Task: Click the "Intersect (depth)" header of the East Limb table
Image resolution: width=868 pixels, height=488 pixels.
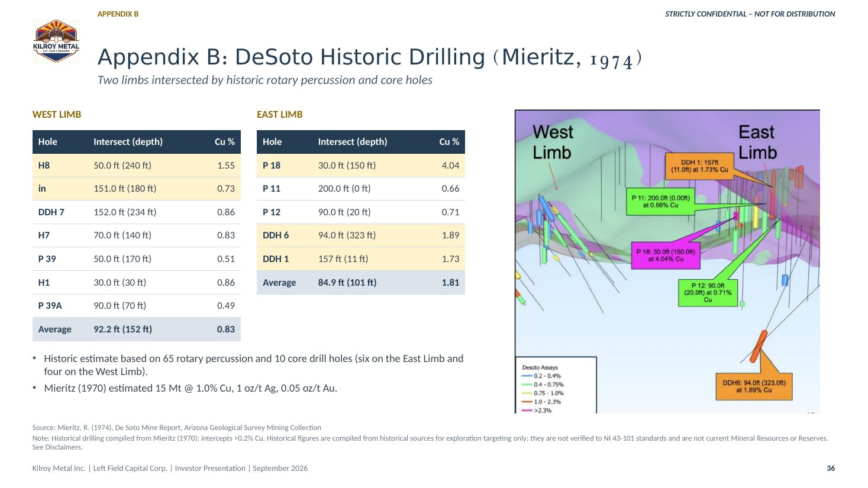Action: click(x=353, y=142)
